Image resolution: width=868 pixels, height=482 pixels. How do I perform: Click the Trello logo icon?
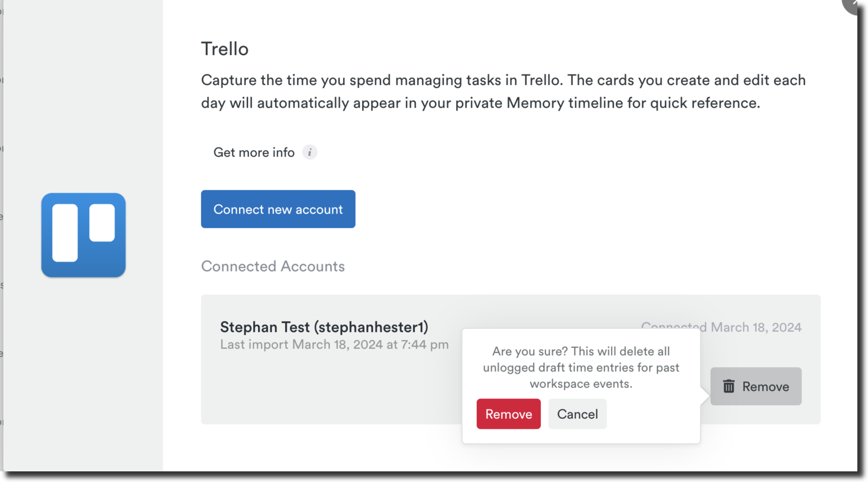pyautogui.click(x=83, y=235)
